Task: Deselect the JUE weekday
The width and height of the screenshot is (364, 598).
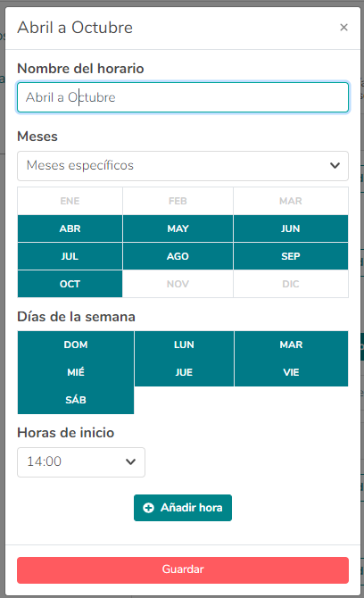Action: [184, 372]
